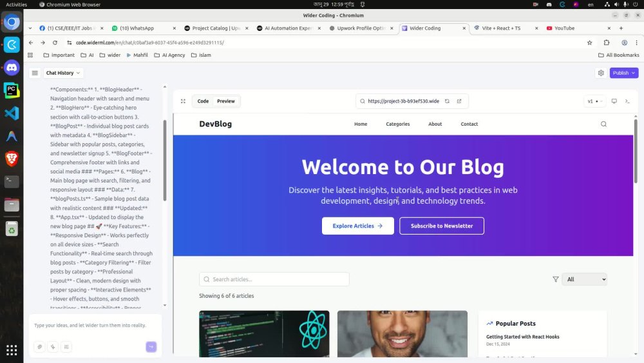Switch to the Preview tab
The height and width of the screenshot is (363, 644).
point(226,101)
